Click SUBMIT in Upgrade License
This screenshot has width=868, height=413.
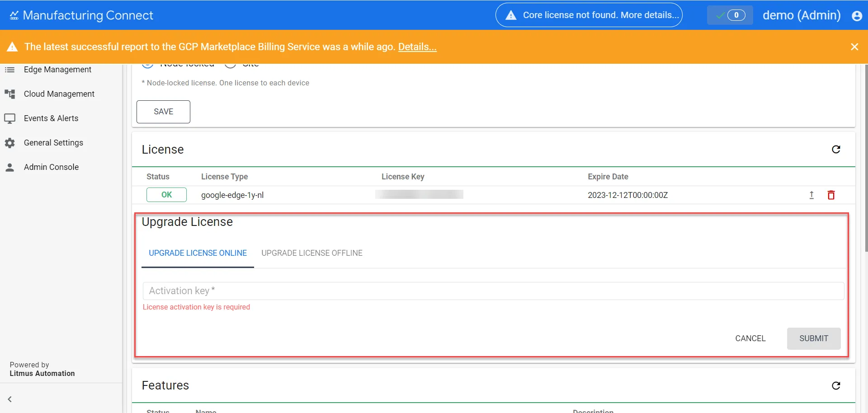coord(814,338)
